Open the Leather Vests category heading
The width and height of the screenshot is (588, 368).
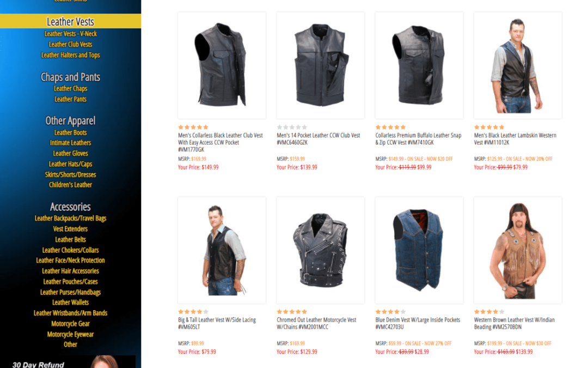pos(70,21)
